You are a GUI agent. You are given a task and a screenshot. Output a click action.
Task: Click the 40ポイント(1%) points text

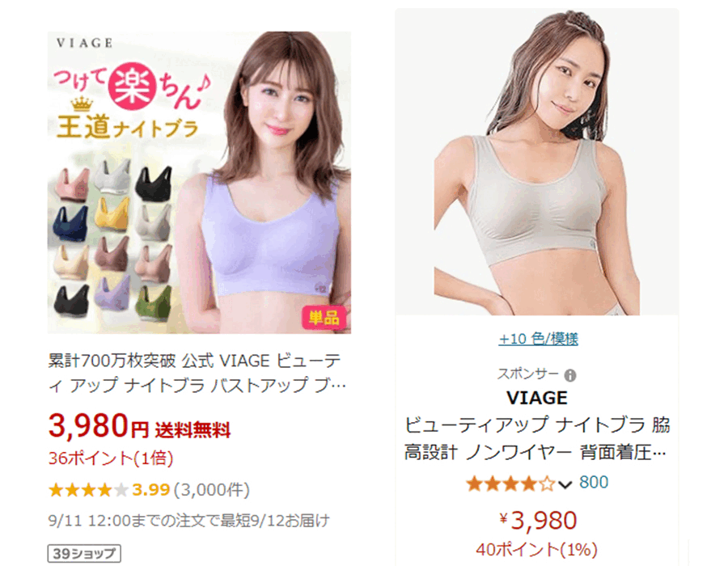coord(536,550)
